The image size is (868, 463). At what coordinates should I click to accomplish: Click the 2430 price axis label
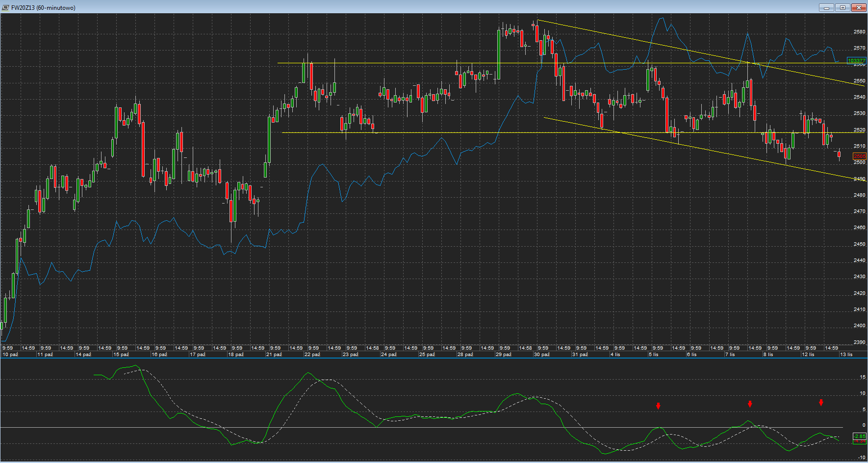859,277
